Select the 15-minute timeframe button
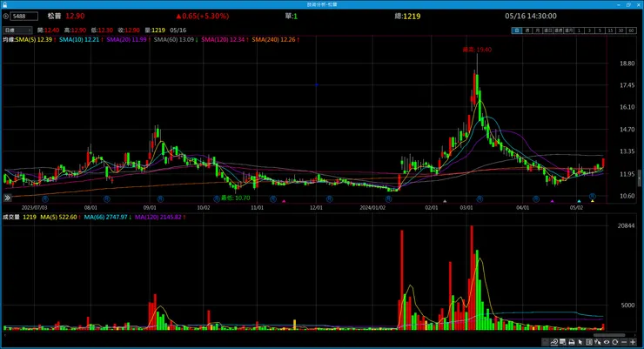The image size is (644, 349). coord(610,30)
